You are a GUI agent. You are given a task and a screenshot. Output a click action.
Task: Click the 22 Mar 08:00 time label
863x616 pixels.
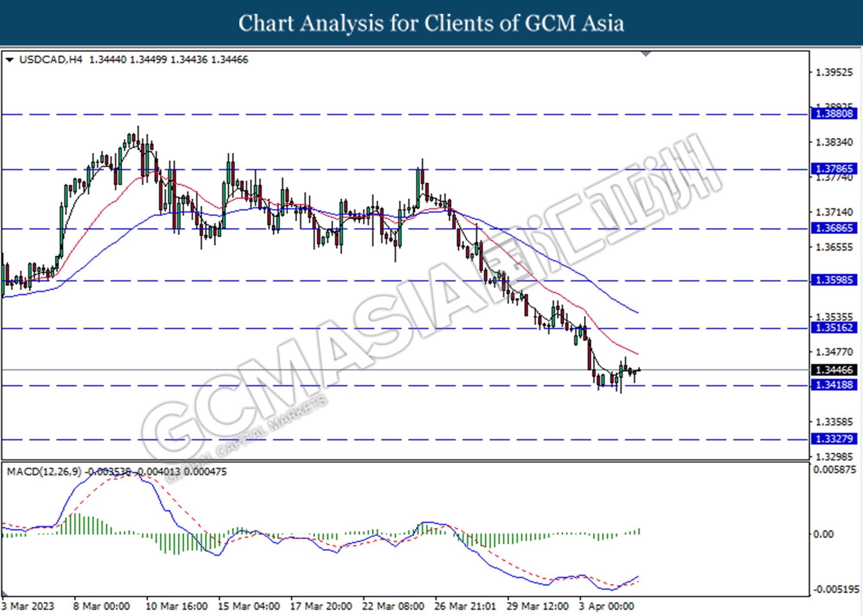[x=393, y=607]
